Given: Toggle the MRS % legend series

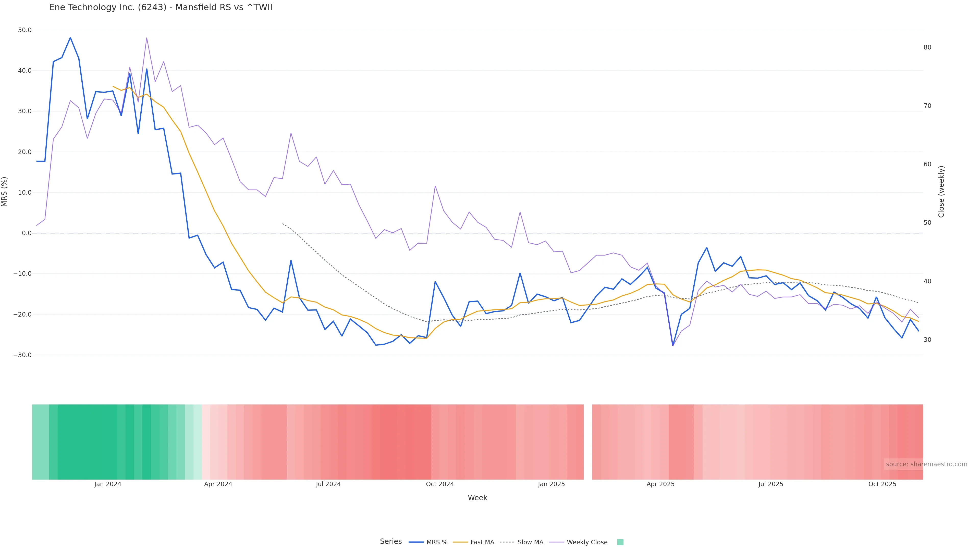Looking at the screenshot, I should 436,542.
